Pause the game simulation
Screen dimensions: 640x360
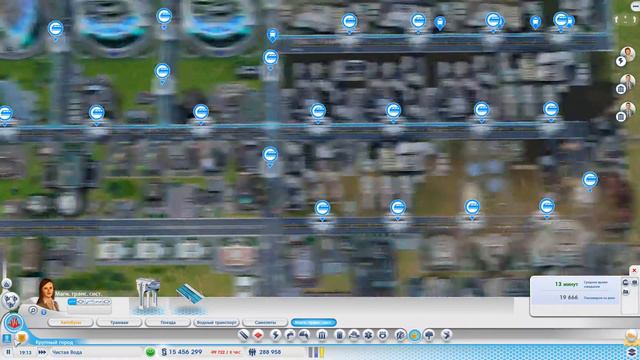point(8,352)
